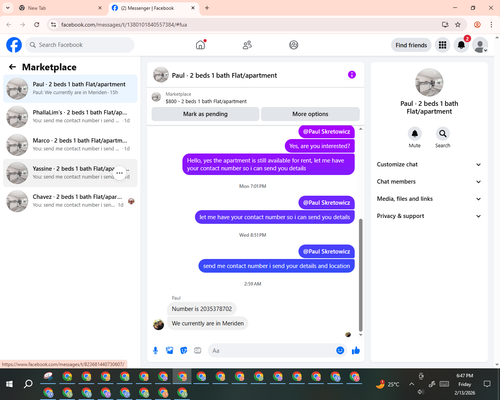The image size is (500, 400).
Task: Click the Find friends button
Action: point(411,45)
